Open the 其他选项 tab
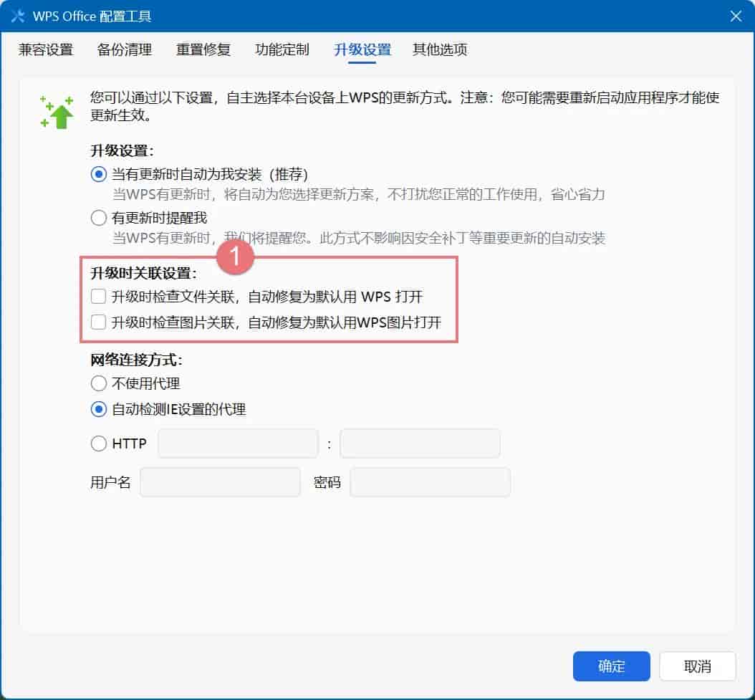Image resolution: width=755 pixels, height=700 pixels. [440, 49]
